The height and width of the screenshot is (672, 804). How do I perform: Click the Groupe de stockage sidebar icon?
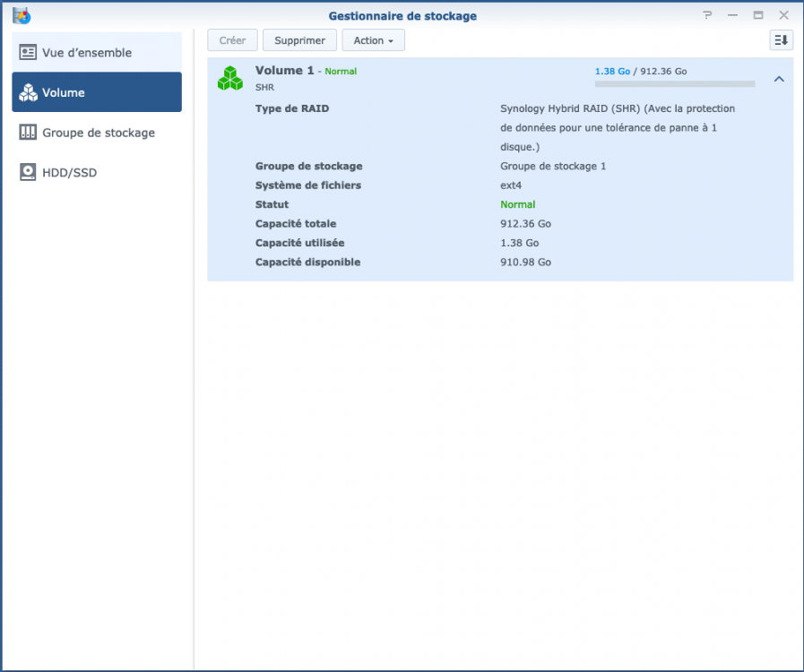coord(28,133)
